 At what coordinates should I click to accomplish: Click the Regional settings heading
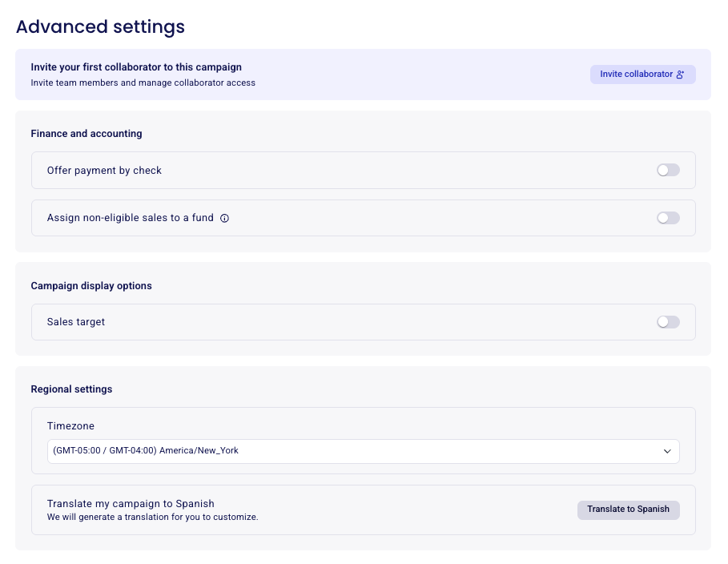[x=71, y=389]
